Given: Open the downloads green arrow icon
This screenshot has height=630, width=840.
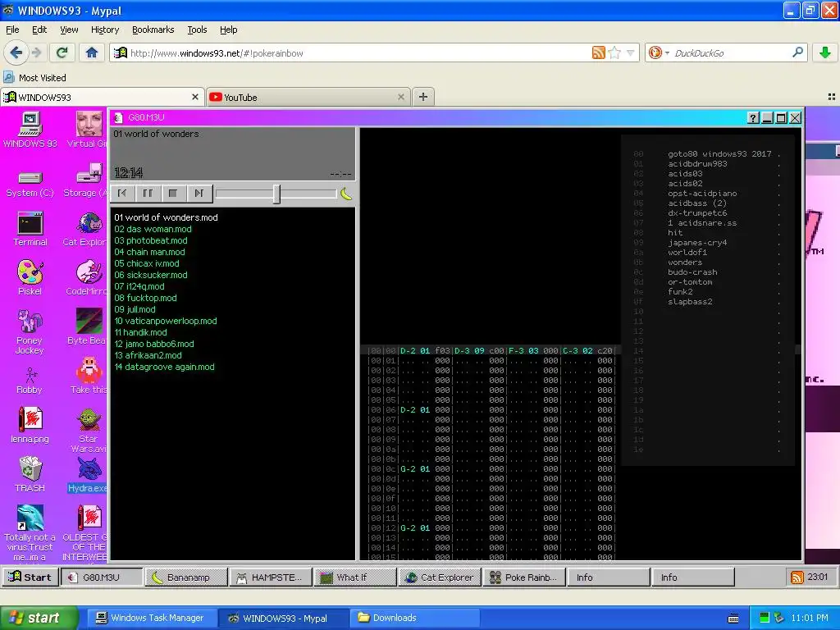Looking at the screenshot, I should point(825,52).
